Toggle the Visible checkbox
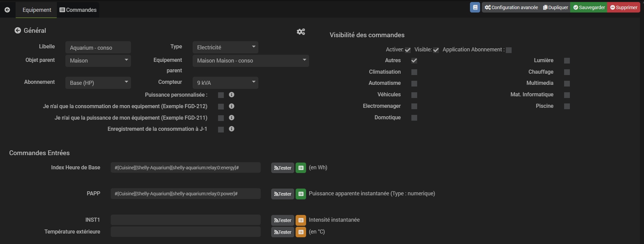Viewport: 644px width, 244px height. click(x=436, y=50)
